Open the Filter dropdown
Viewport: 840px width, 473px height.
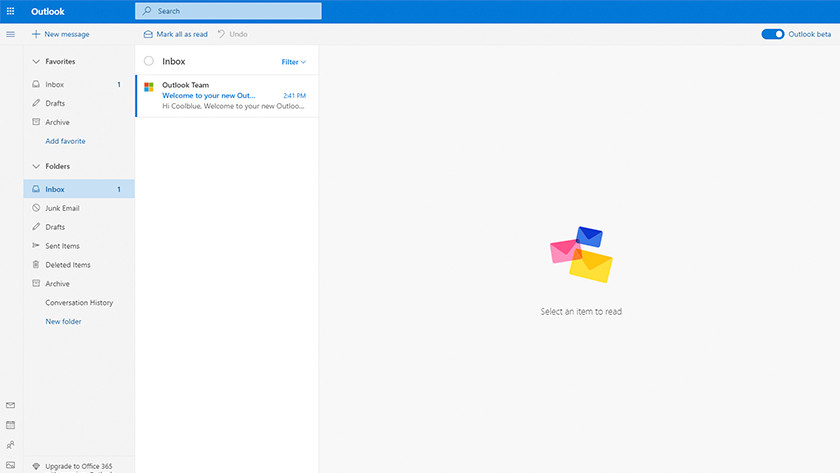tap(293, 62)
